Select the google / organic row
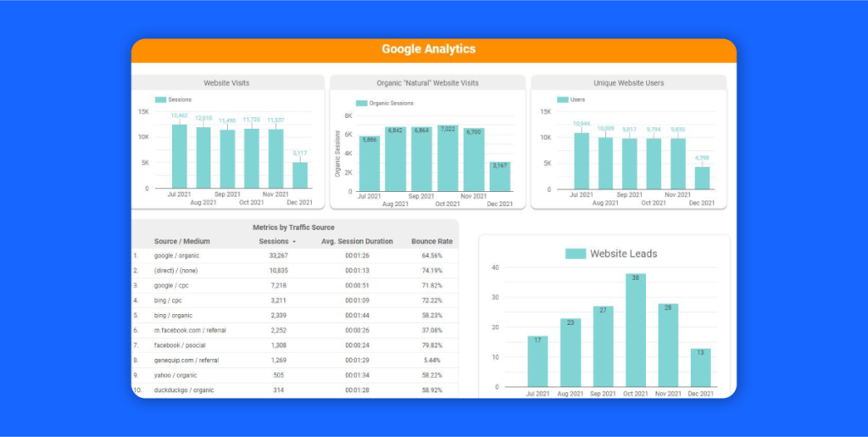This screenshot has height=437, width=868. [x=294, y=256]
